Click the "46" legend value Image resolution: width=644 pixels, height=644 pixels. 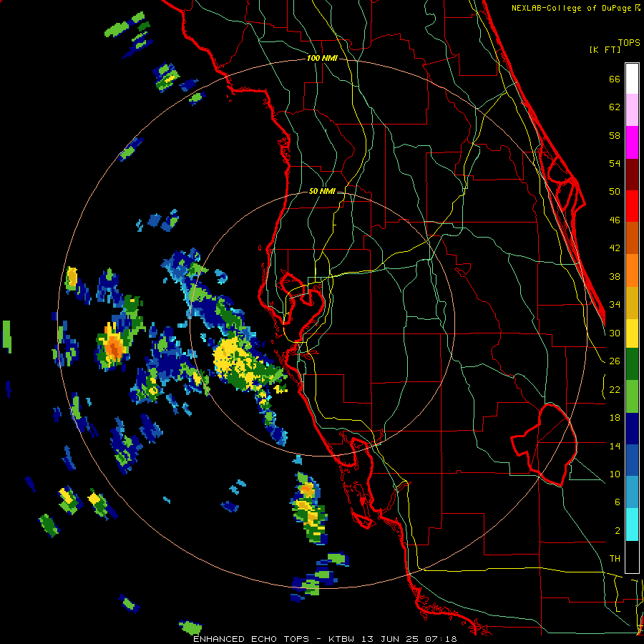[615, 220]
